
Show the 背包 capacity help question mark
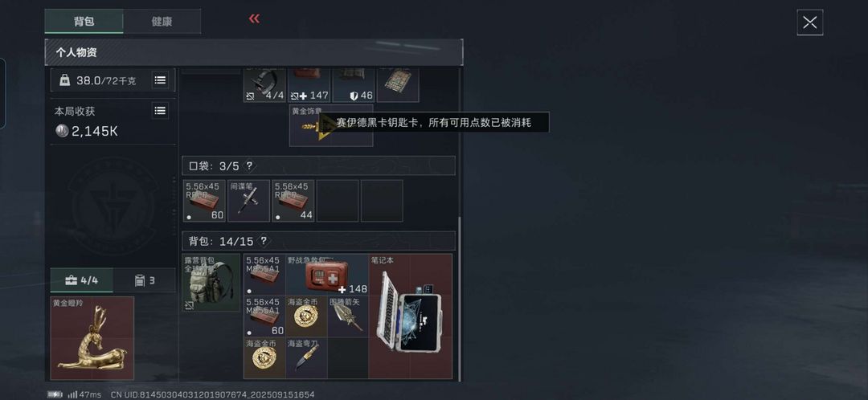click(x=264, y=241)
